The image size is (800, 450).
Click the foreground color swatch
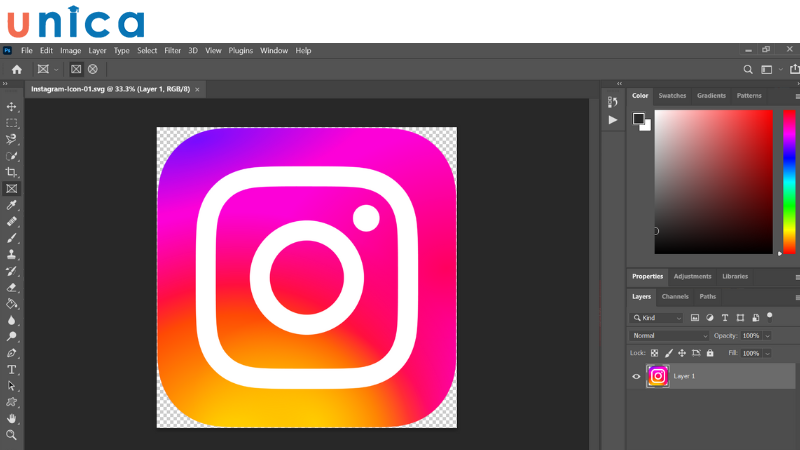point(638,118)
